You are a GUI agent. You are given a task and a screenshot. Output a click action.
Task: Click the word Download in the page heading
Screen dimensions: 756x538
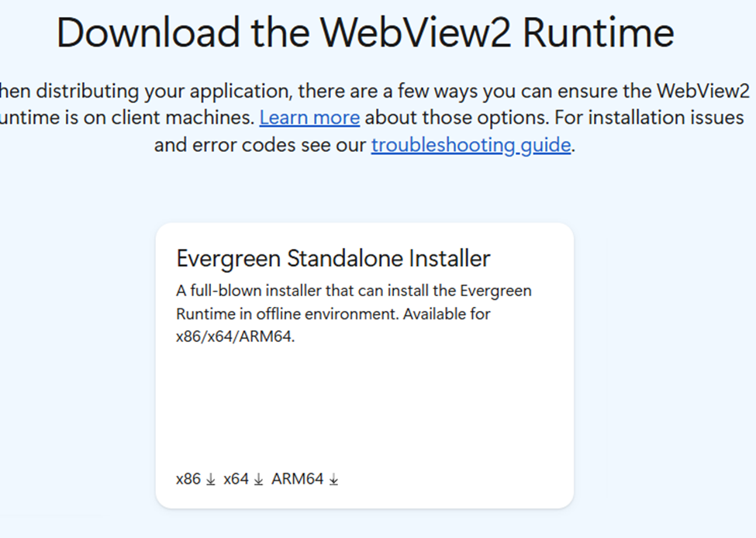148,33
